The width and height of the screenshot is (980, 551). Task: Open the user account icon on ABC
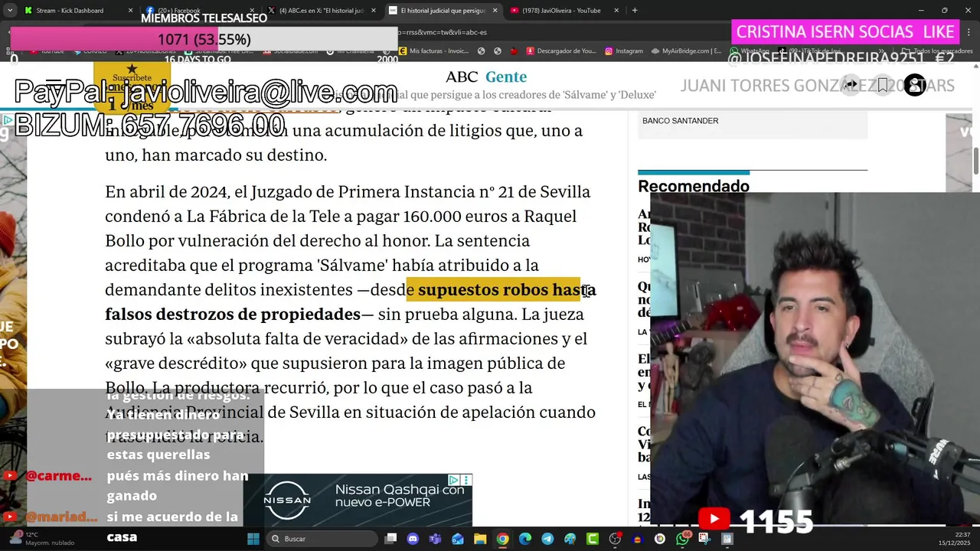pyautogui.click(x=915, y=85)
